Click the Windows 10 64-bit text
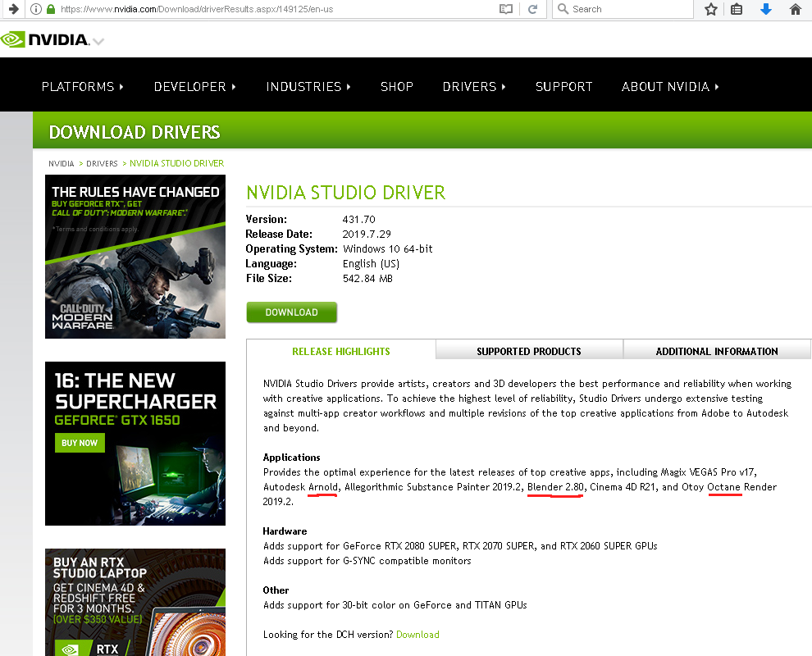The image size is (812, 656). (387, 249)
